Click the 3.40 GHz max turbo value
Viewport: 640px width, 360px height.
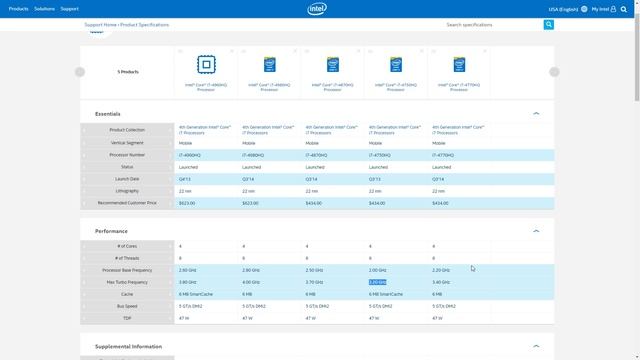(x=441, y=282)
